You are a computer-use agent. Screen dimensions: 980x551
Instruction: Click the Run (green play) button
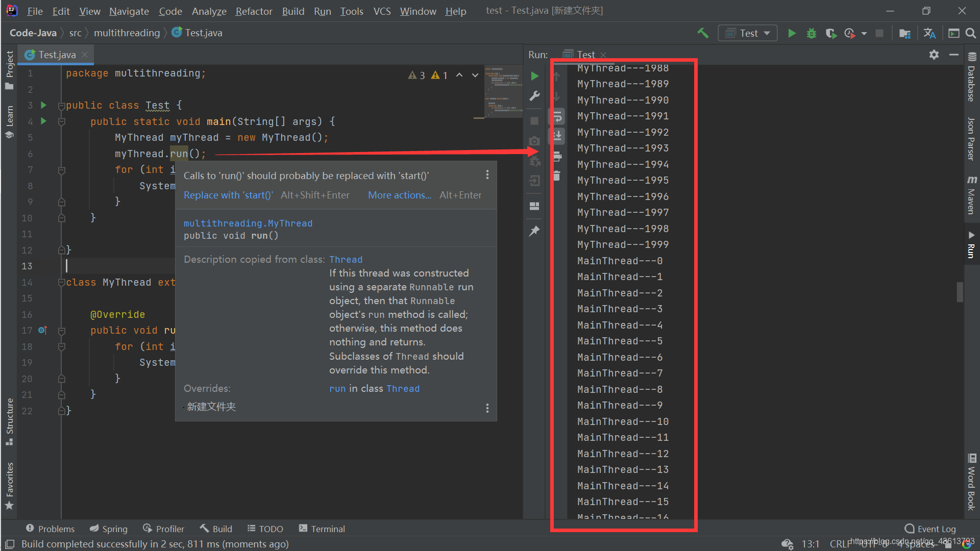(x=792, y=32)
